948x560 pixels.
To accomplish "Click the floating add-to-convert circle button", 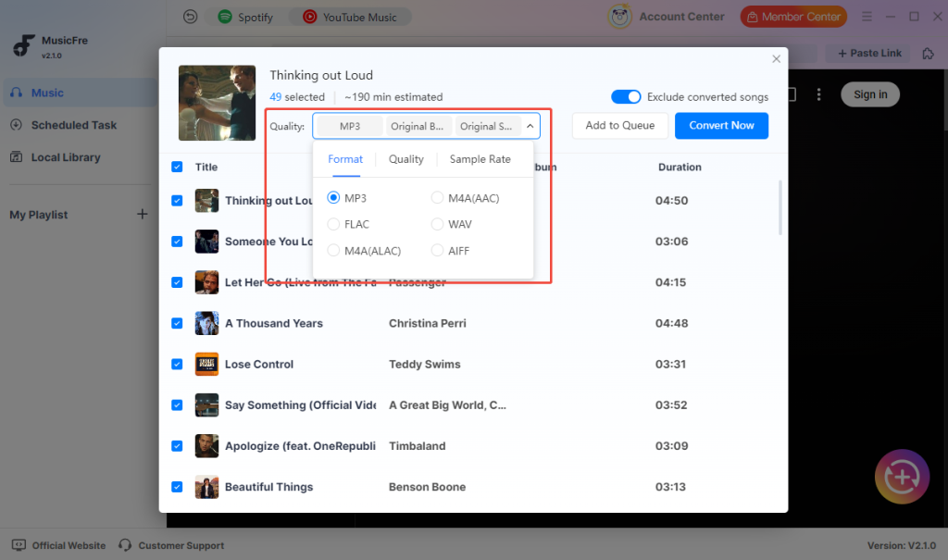I will [902, 477].
